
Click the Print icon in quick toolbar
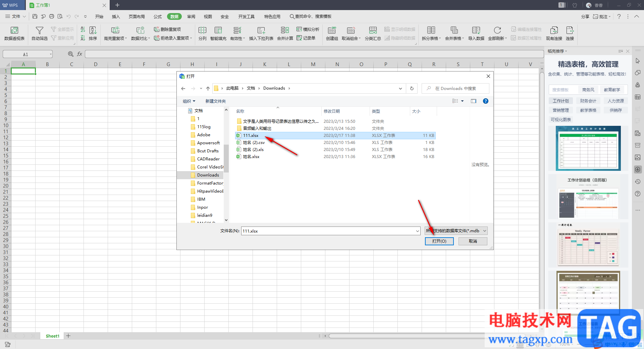tap(52, 16)
